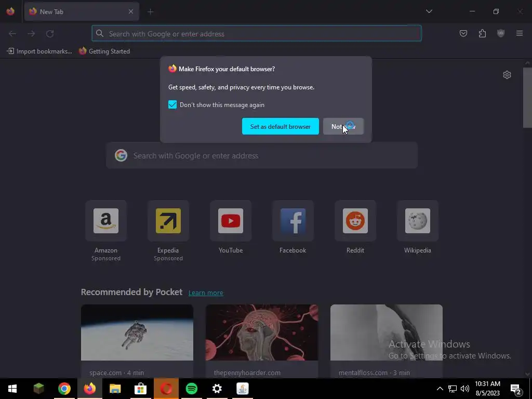Switch to Google Chrome in taskbar
Screen dimensions: 532x399
click(64, 389)
